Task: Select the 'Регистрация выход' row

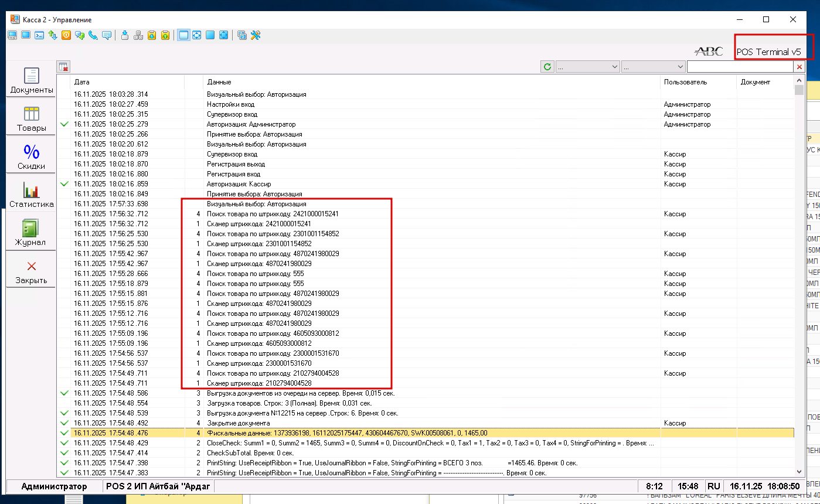Action: pos(426,164)
